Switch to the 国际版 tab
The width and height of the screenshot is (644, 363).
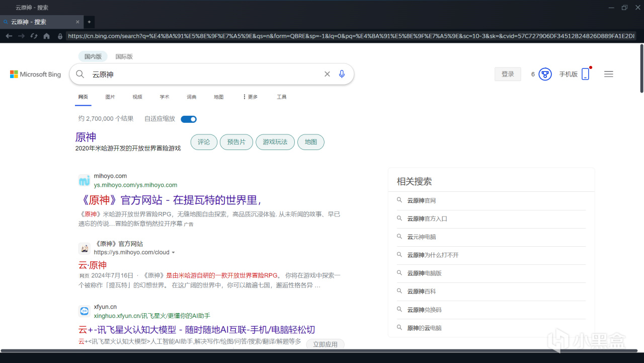point(124,56)
